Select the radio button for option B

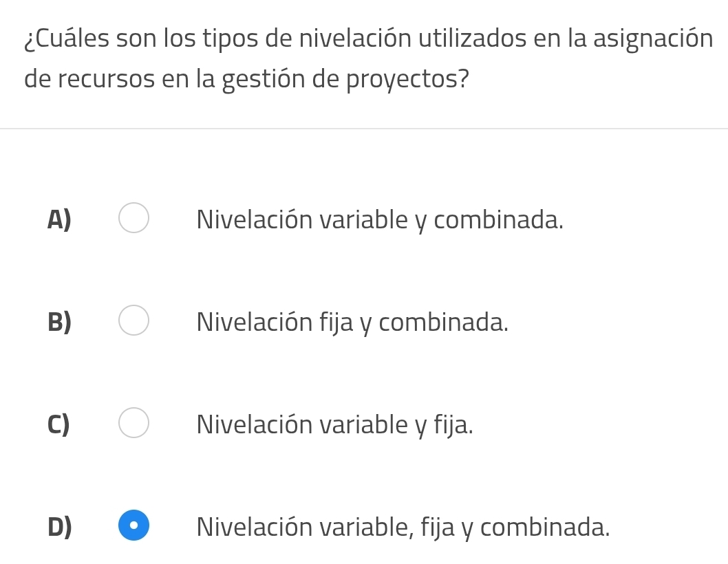[x=133, y=321]
